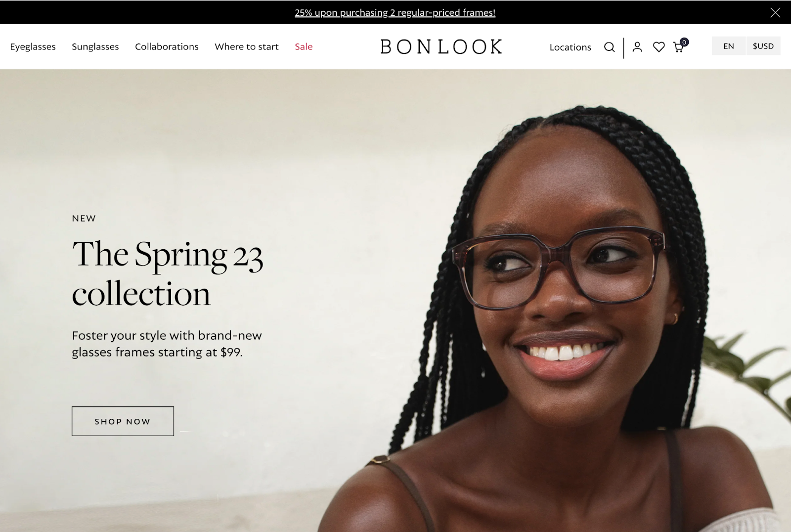
Task: Switch language using EN selector
Action: click(x=729, y=46)
